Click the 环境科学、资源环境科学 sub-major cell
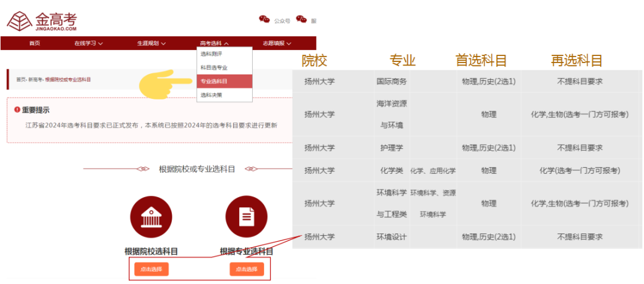 coord(433,203)
